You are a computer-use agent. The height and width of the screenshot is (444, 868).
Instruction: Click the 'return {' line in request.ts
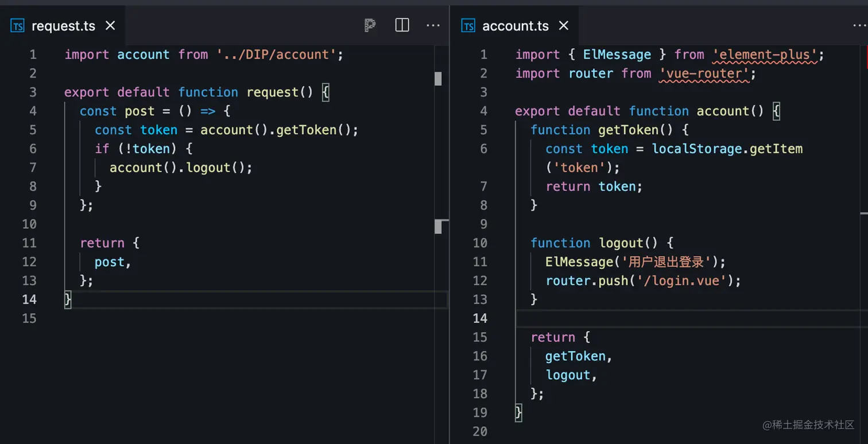[x=110, y=243]
